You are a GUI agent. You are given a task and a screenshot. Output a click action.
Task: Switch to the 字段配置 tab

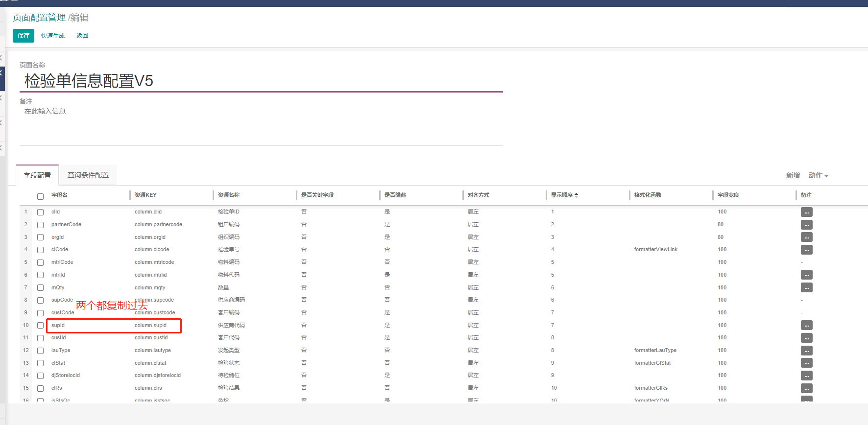click(x=37, y=175)
